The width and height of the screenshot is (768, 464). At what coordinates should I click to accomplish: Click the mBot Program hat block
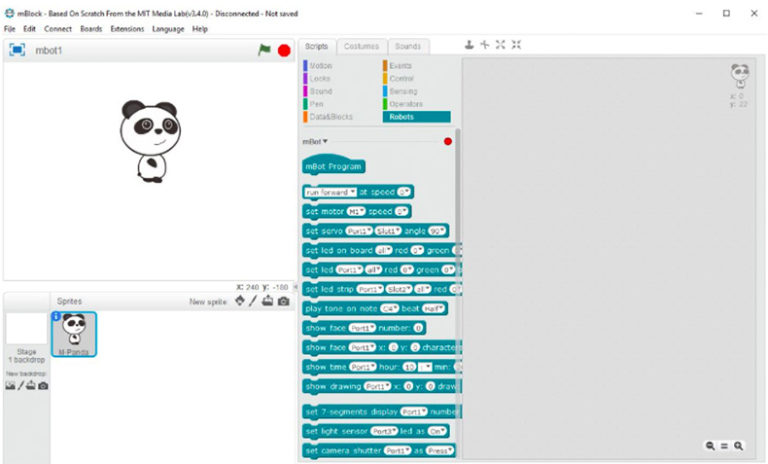pos(333,167)
